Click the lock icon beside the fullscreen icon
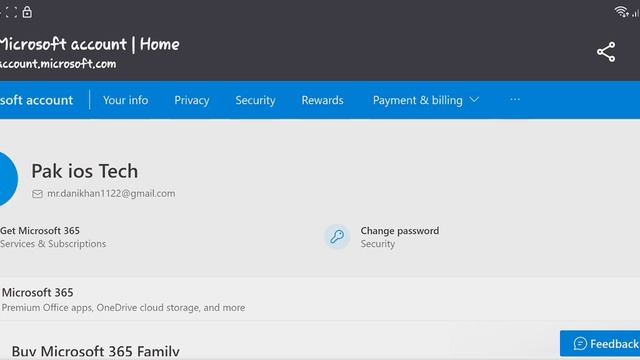This screenshot has width=640, height=360. (27, 12)
